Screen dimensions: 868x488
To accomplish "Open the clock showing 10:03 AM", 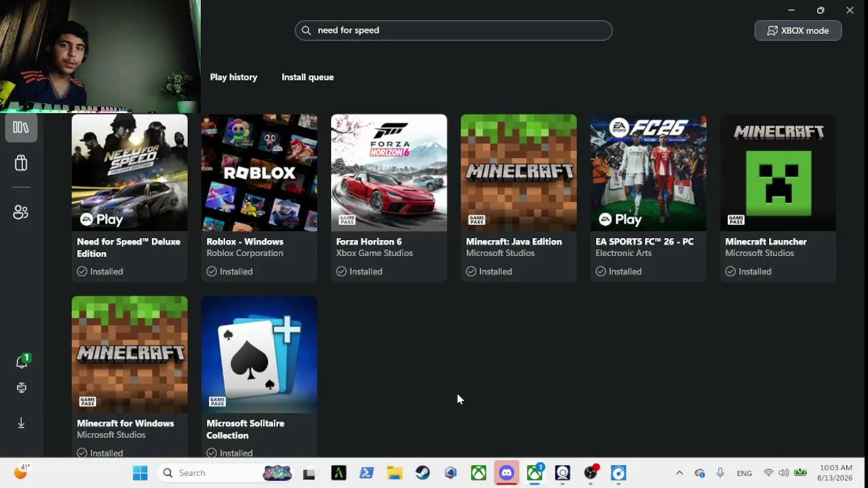I will pyautogui.click(x=836, y=473).
